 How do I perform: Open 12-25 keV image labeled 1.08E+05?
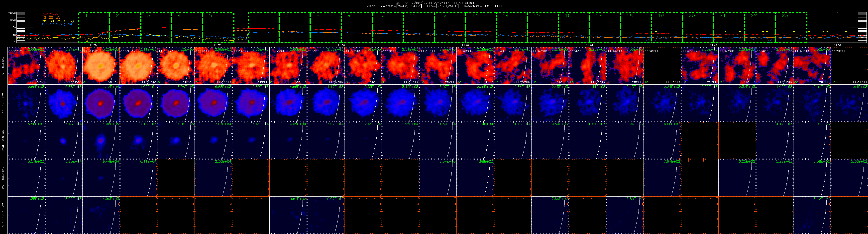[x=101, y=140]
